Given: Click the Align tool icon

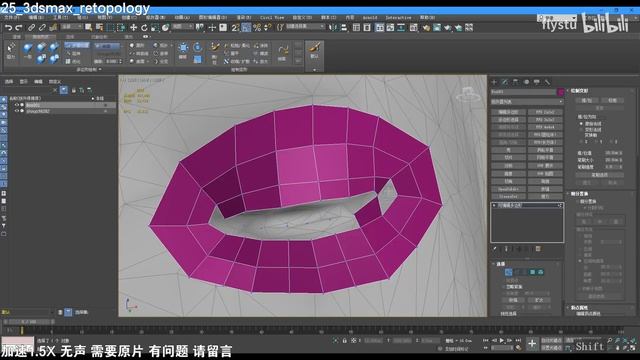Looking at the screenshot, I should pos(344,27).
